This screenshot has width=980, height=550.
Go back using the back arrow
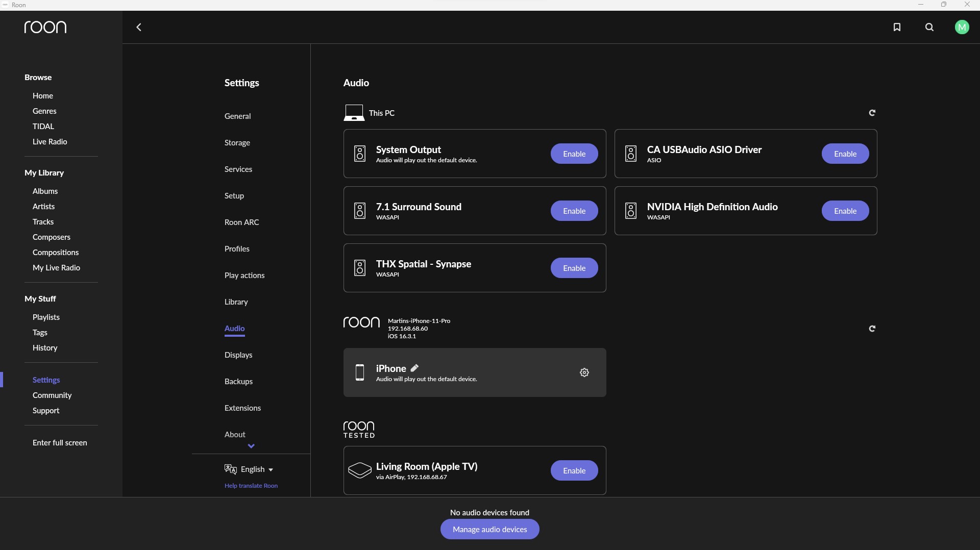tap(139, 27)
